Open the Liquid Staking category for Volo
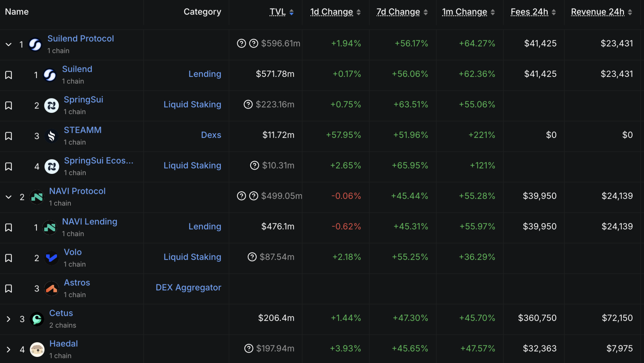644x363 pixels. point(192,257)
